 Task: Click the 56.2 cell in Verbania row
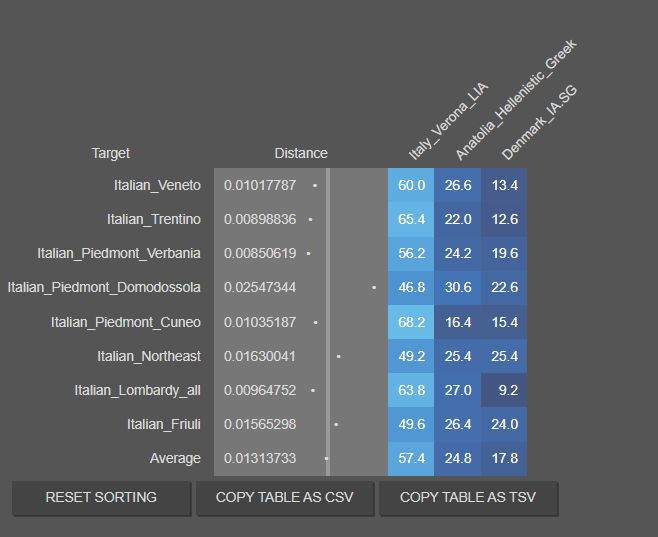[x=411, y=253]
